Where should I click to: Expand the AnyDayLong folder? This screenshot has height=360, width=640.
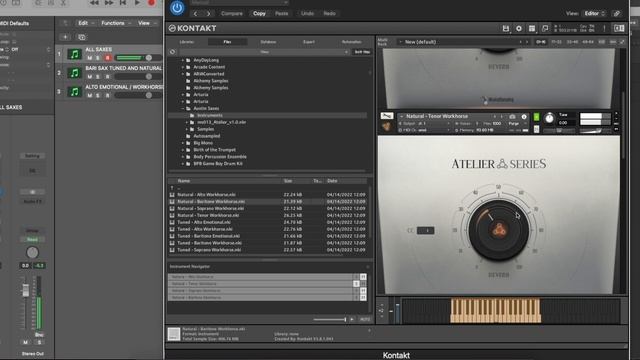click(183, 60)
